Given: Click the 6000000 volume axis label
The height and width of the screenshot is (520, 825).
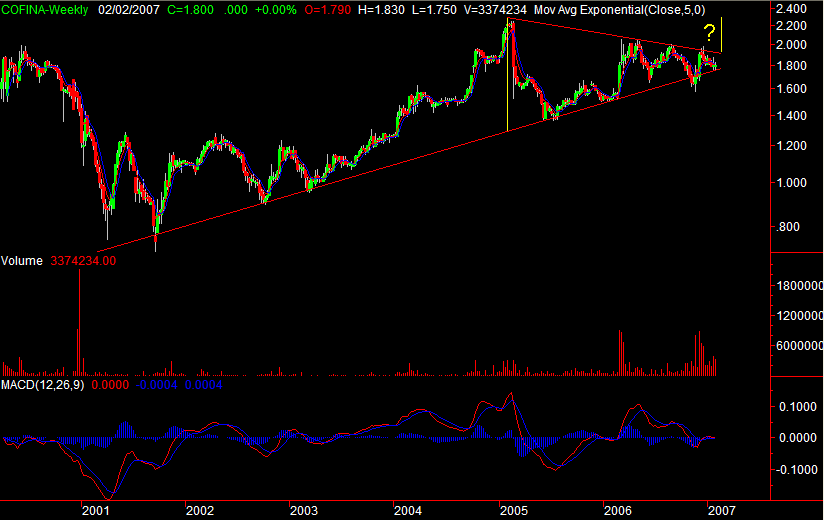Looking at the screenshot, I should coord(799,345).
